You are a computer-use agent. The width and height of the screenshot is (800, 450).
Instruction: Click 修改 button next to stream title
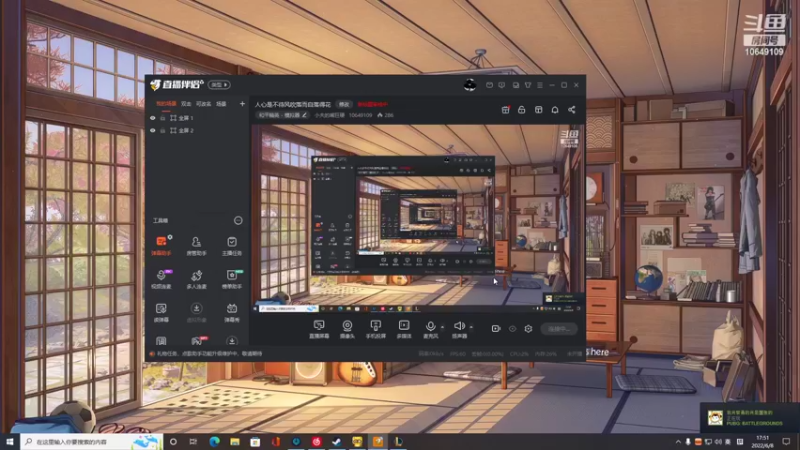[344, 104]
